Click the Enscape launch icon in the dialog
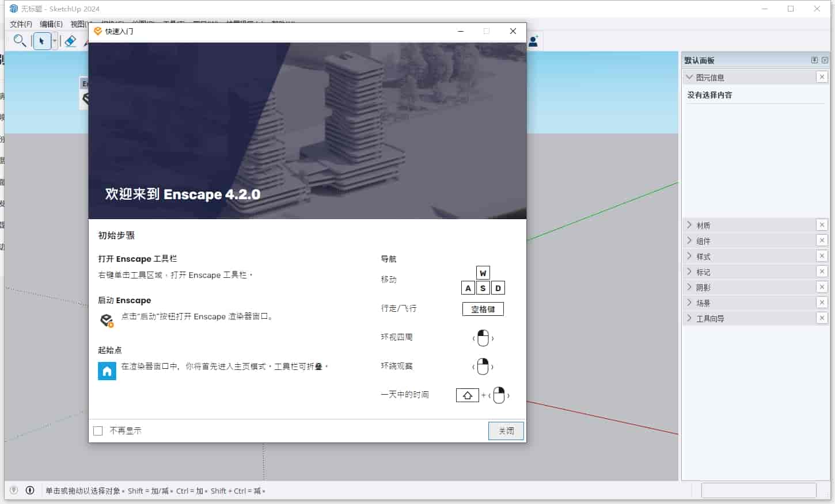 pos(107,320)
